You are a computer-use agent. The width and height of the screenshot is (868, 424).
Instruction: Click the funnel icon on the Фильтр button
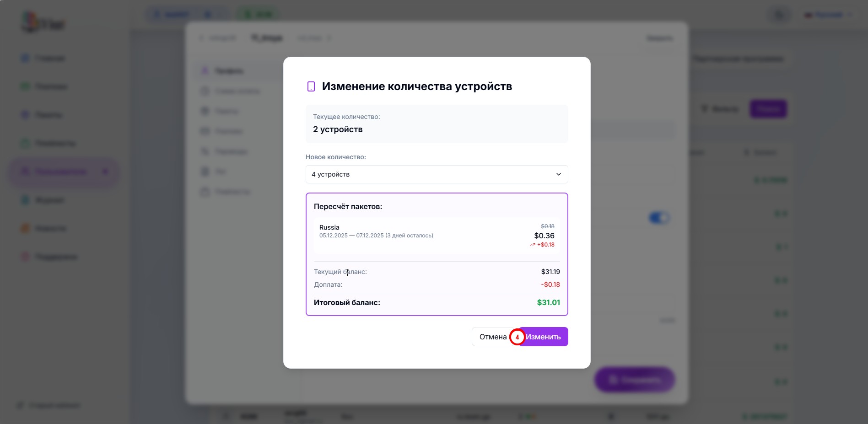pos(705,109)
